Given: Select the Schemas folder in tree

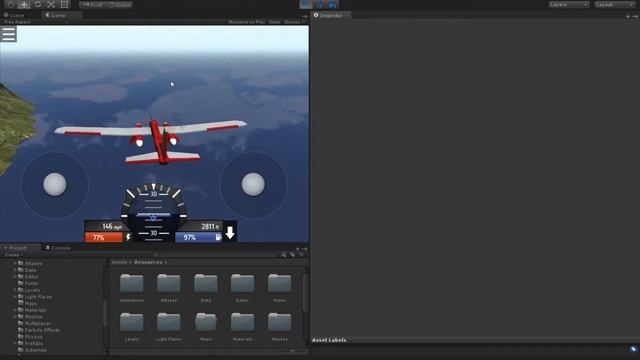Looking at the screenshot, I should (32, 350).
